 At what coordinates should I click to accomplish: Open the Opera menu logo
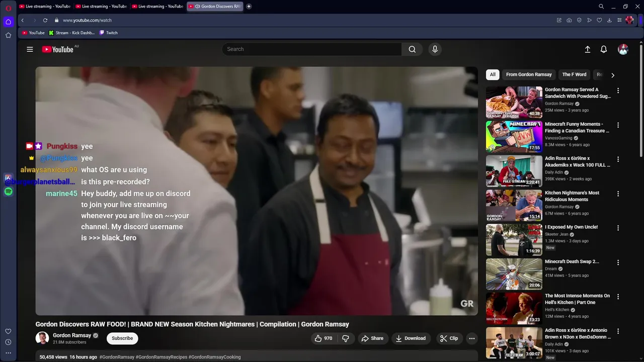[8, 8]
